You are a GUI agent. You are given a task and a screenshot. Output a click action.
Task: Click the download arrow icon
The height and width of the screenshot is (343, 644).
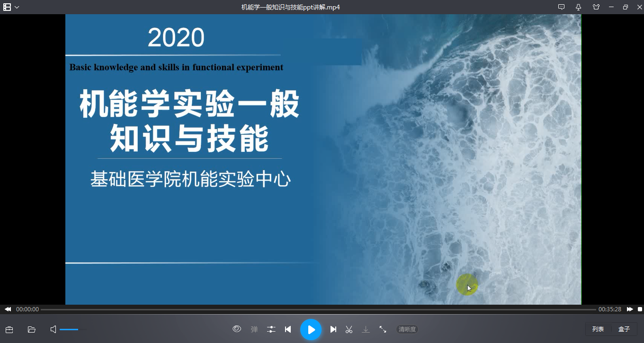[366, 329]
